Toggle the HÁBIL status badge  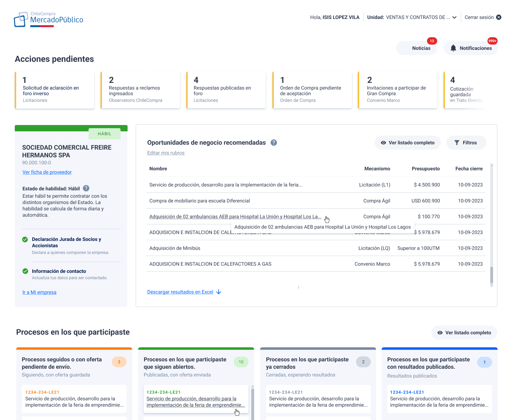pyautogui.click(x=104, y=134)
